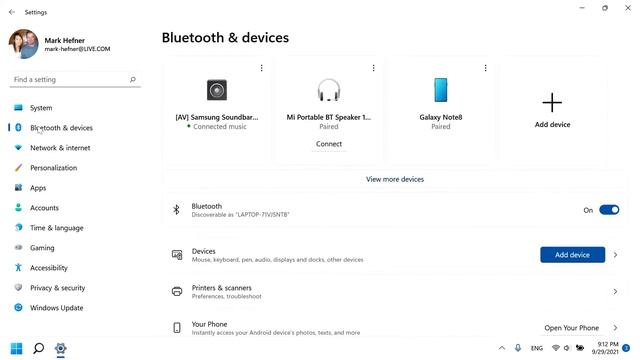
Task: Click Connect under Mi Portable BT Speaker
Action: click(329, 144)
